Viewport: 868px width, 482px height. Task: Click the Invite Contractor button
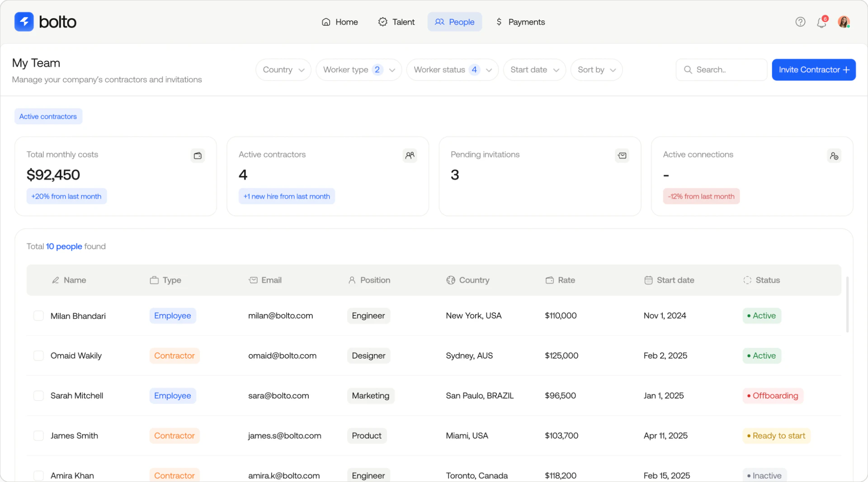pyautogui.click(x=813, y=70)
